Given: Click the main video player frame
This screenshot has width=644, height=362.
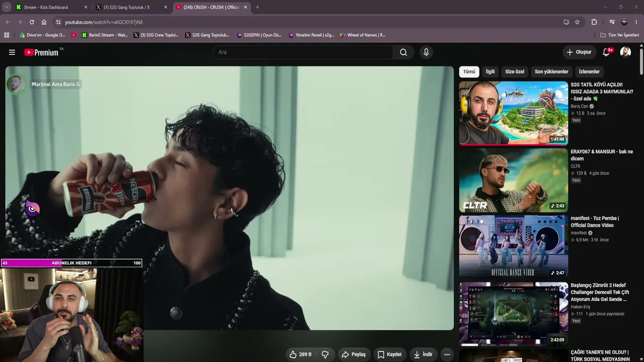Looking at the screenshot, I should [229, 198].
